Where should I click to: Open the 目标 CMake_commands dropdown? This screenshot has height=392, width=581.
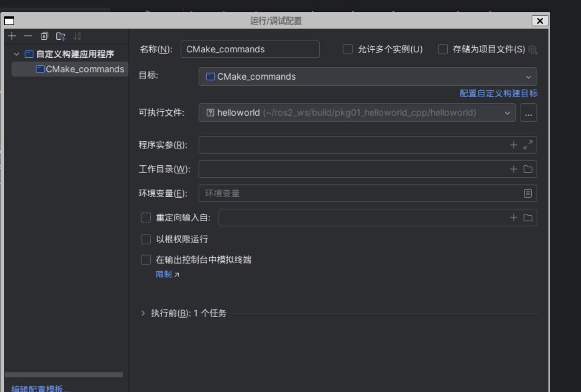(368, 77)
